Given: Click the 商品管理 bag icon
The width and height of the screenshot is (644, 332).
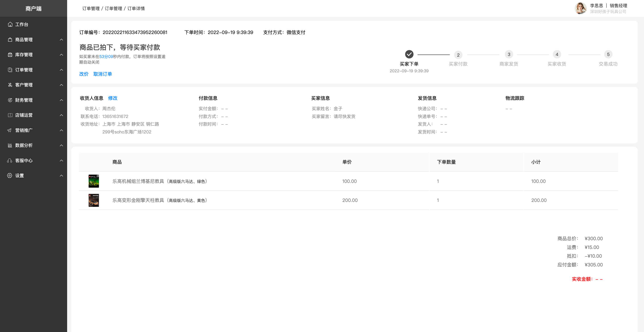Looking at the screenshot, I should click(10, 40).
